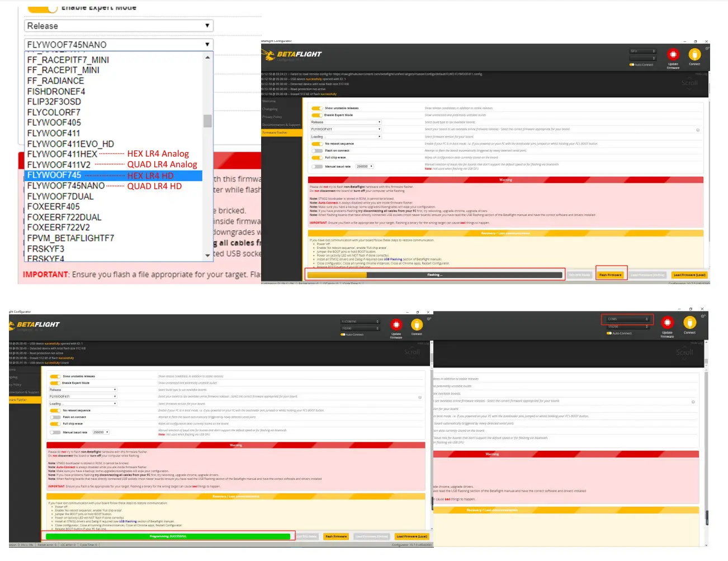The width and height of the screenshot is (728, 561).
Task: Open Release dropdown in flashing-progress window
Action: pyautogui.click(x=346, y=122)
